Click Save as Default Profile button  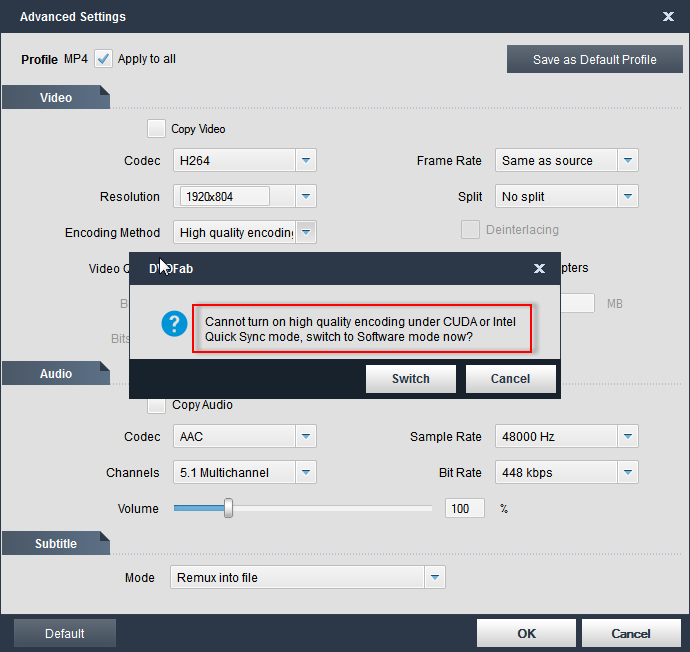[x=594, y=59]
